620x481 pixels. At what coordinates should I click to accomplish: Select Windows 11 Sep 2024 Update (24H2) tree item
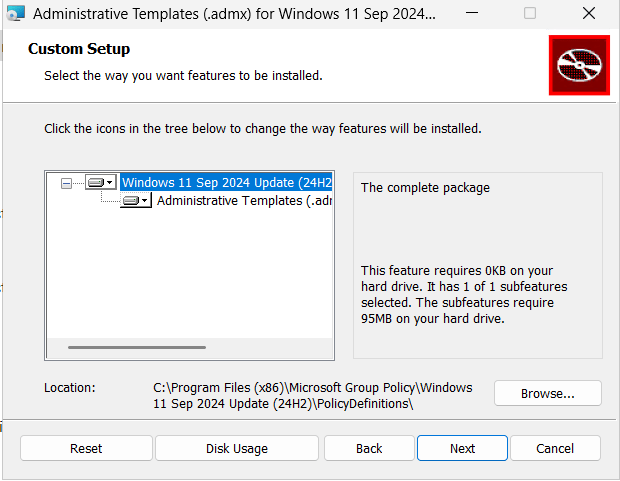coord(226,183)
